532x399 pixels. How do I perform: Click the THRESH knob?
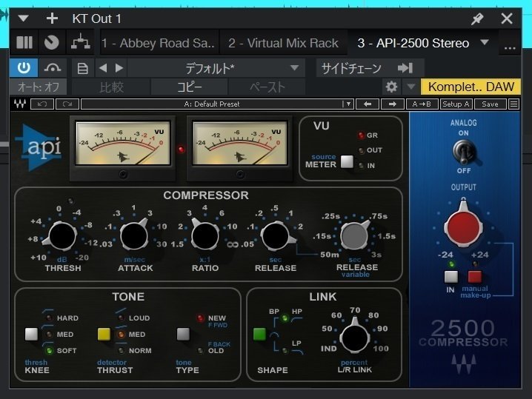pyautogui.click(x=62, y=236)
